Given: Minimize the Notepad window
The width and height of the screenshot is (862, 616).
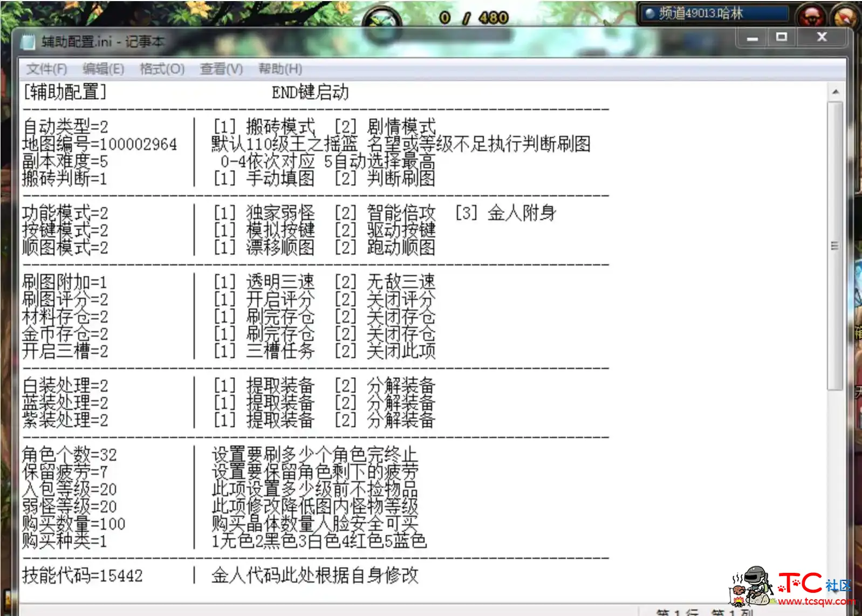Looking at the screenshot, I should pyautogui.click(x=752, y=37).
